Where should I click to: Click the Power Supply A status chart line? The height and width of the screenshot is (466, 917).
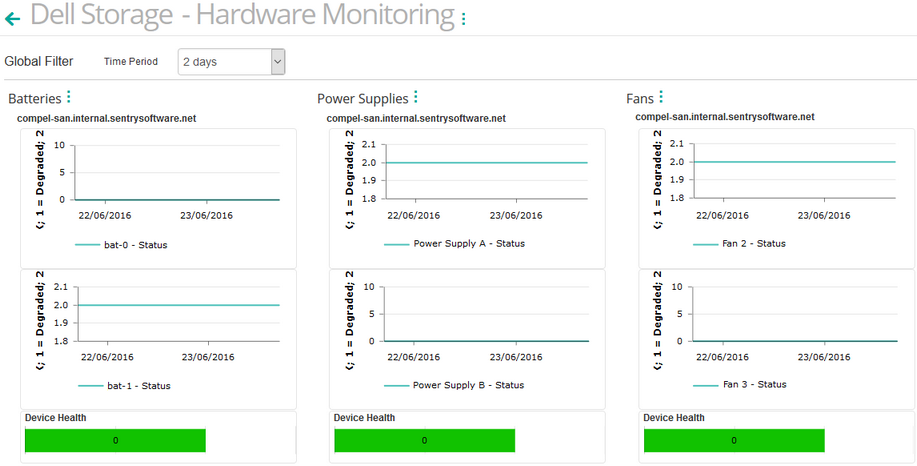(486, 163)
